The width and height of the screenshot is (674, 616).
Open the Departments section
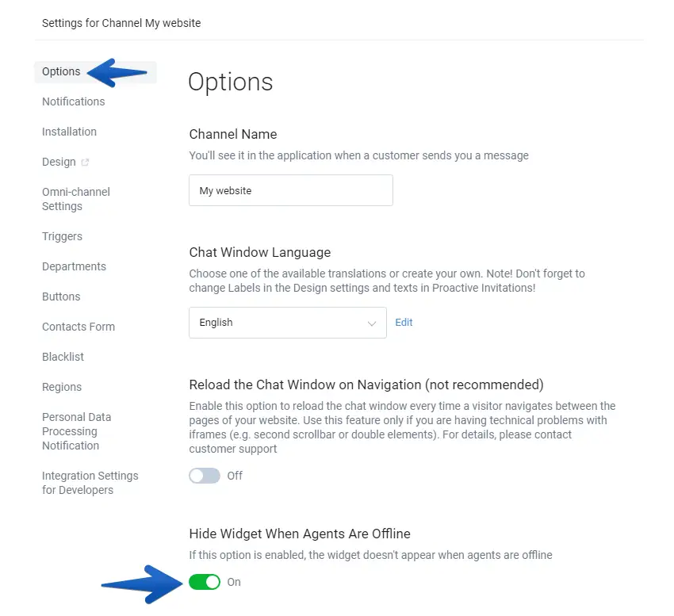[x=74, y=266]
